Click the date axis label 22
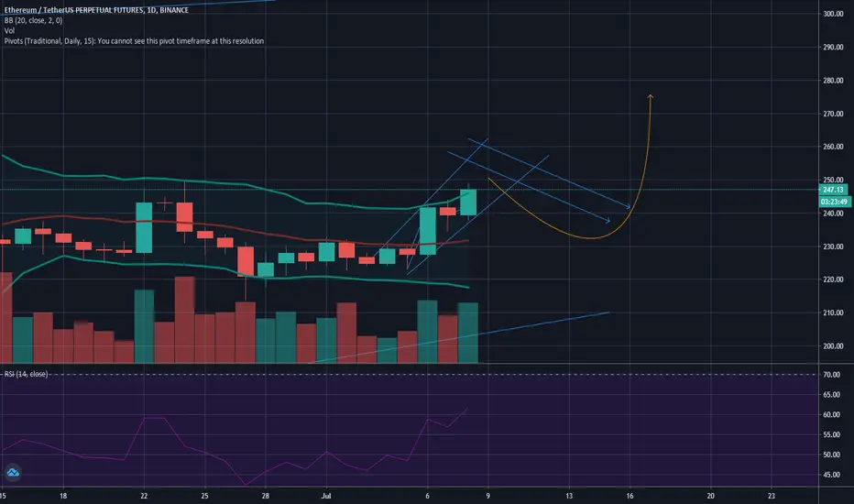854x504 pixels. [x=144, y=496]
